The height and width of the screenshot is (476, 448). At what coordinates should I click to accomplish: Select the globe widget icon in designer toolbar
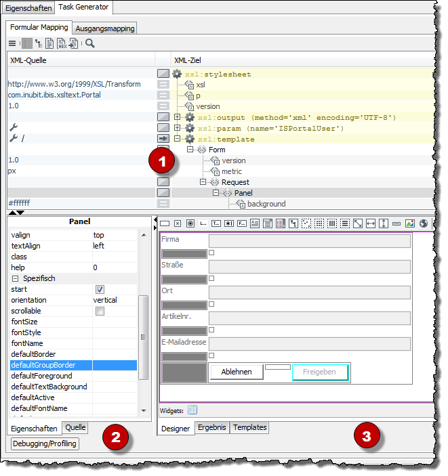click(422, 223)
